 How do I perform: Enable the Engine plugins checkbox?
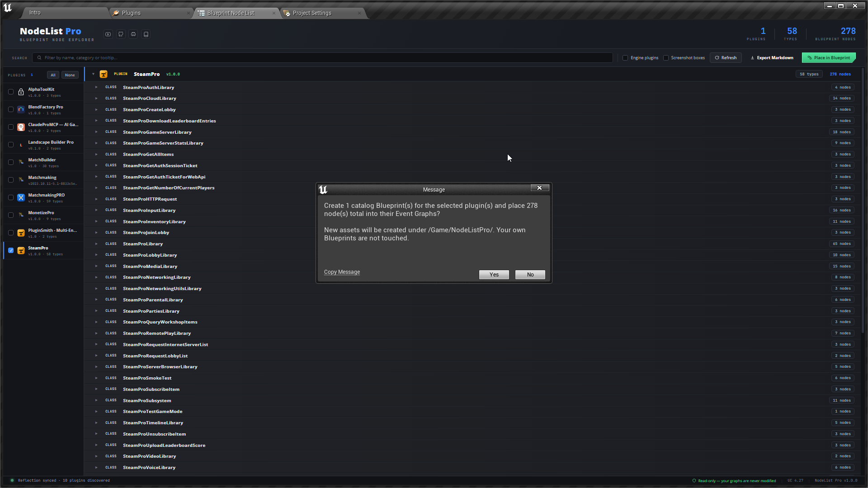[625, 58]
